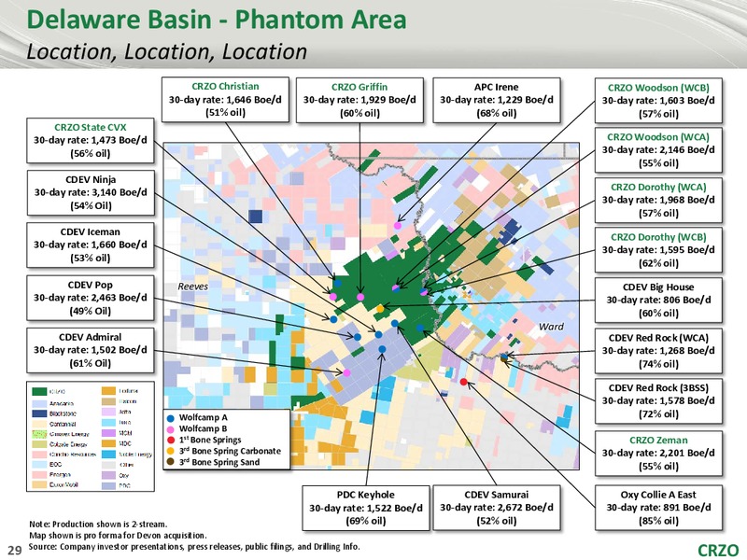Click the CRZO Zeman callout box
747x560 pixels.
[658, 454]
